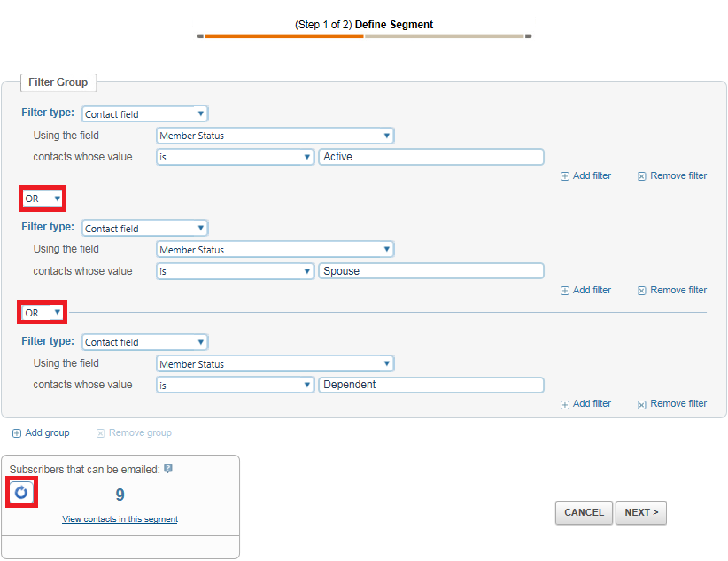Open the 'is' condition dropdown for Dependent
The width and height of the screenshot is (728, 561).
tap(235, 386)
